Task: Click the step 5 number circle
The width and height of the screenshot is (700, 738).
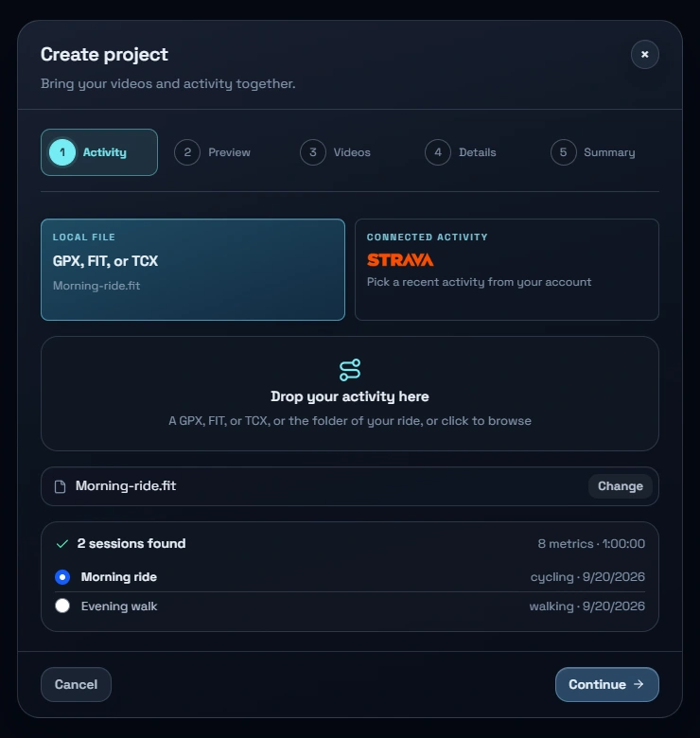Action: pyautogui.click(x=563, y=152)
